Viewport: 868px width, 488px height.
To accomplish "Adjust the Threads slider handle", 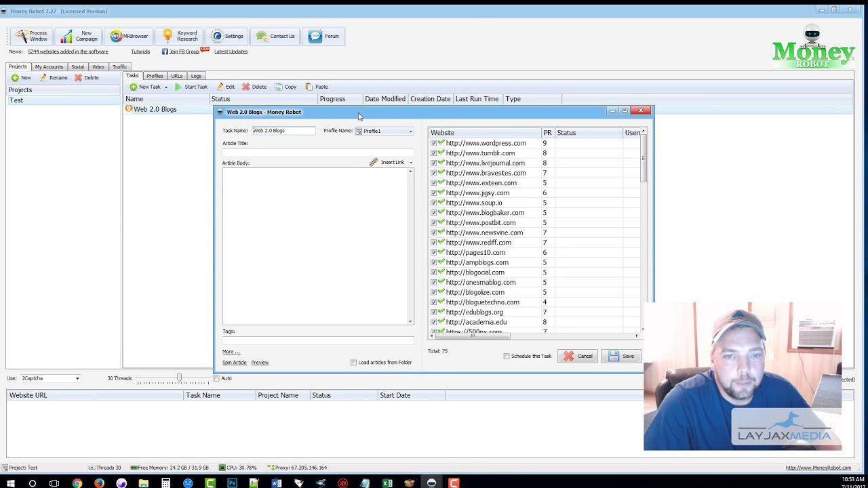I will [x=179, y=378].
